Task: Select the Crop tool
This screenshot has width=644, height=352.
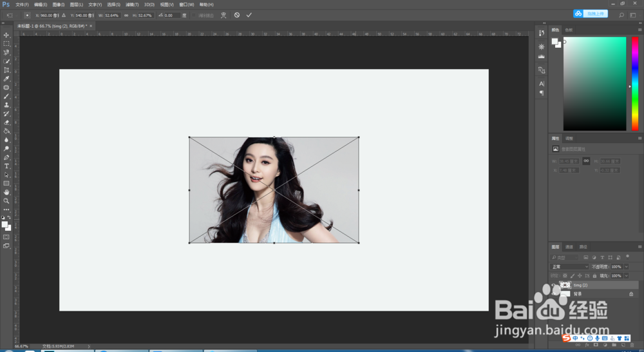Action: (6, 70)
